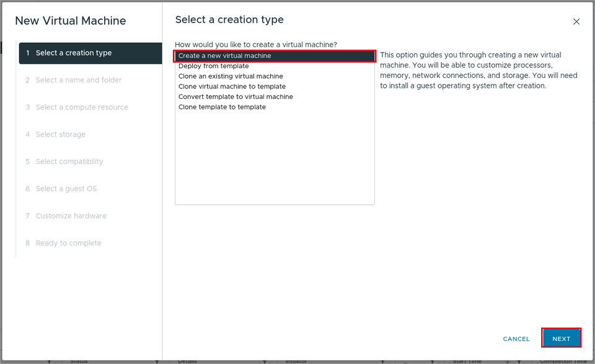Pick 'Clone template to template' option
This screenshot has height=364, width=595.
pyautogui.click(x=275, y=107)
